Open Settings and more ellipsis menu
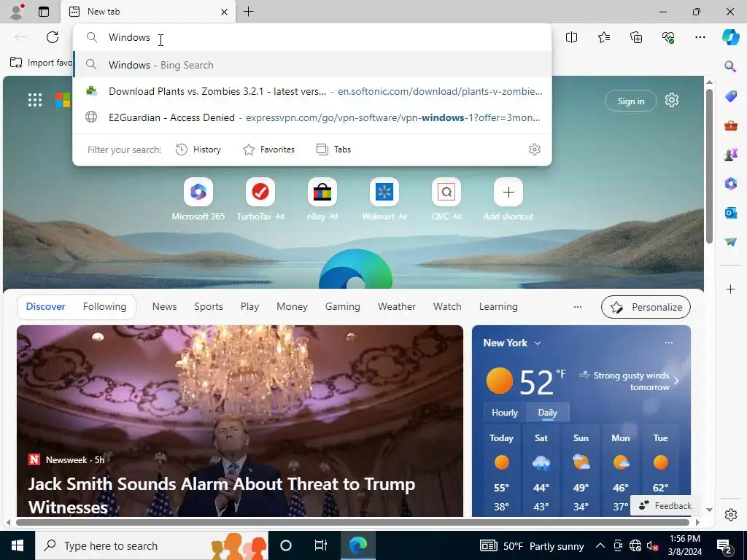Screen dimensions: 747x560 point(700,37)
